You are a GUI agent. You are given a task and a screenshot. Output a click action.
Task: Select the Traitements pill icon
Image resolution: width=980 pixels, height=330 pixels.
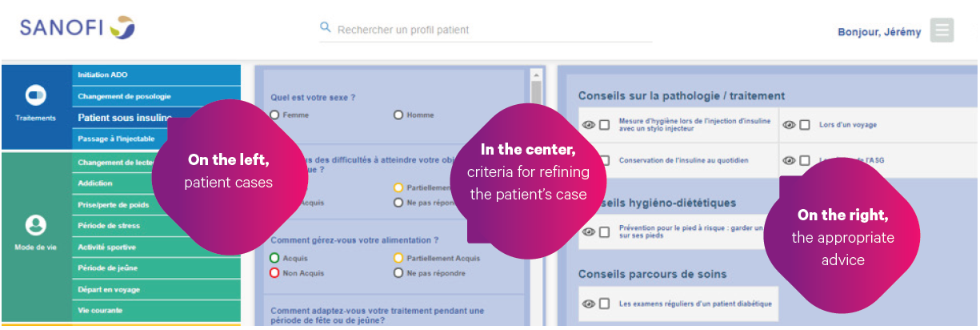(x=37, y=96)
